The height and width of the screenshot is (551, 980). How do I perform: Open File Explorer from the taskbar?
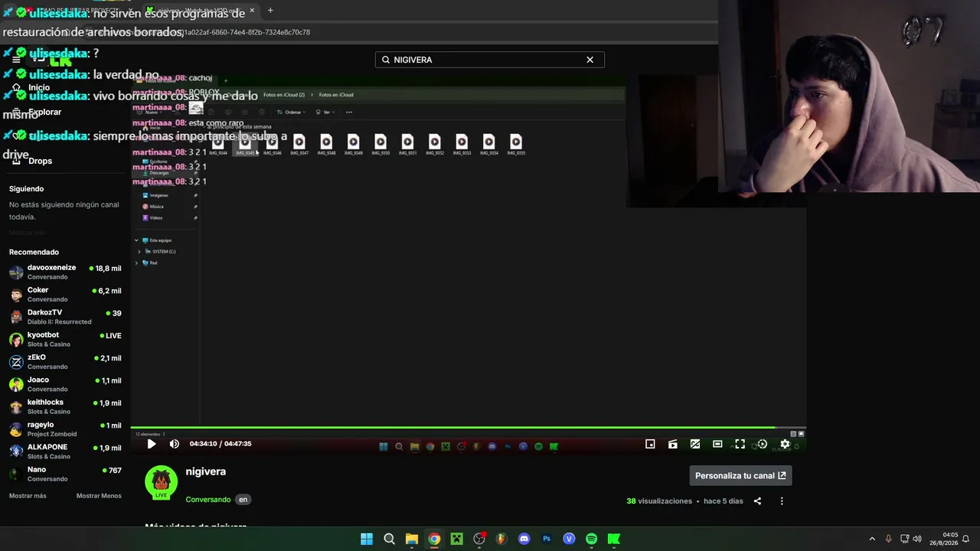(x=412, y=539)
